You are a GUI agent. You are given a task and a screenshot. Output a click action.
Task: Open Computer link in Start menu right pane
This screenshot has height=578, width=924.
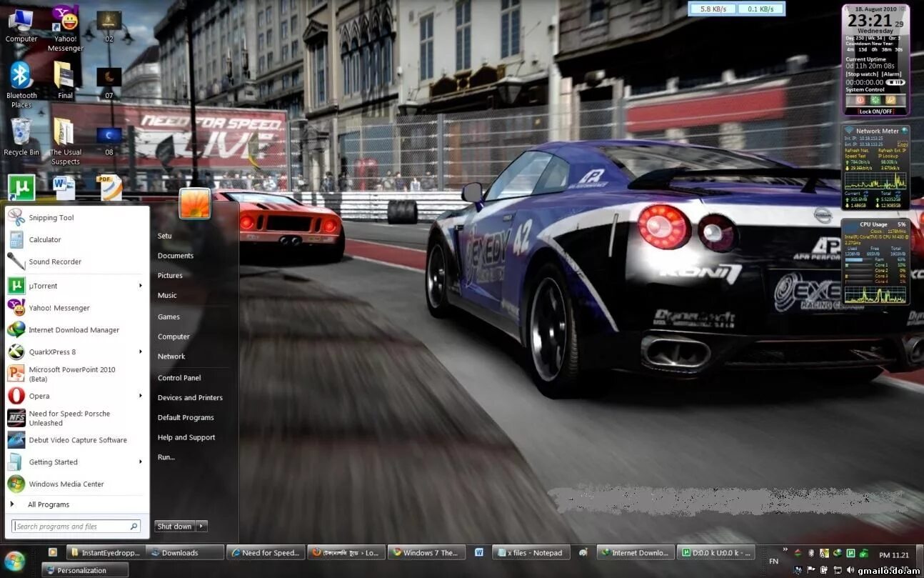coord(174,337)
